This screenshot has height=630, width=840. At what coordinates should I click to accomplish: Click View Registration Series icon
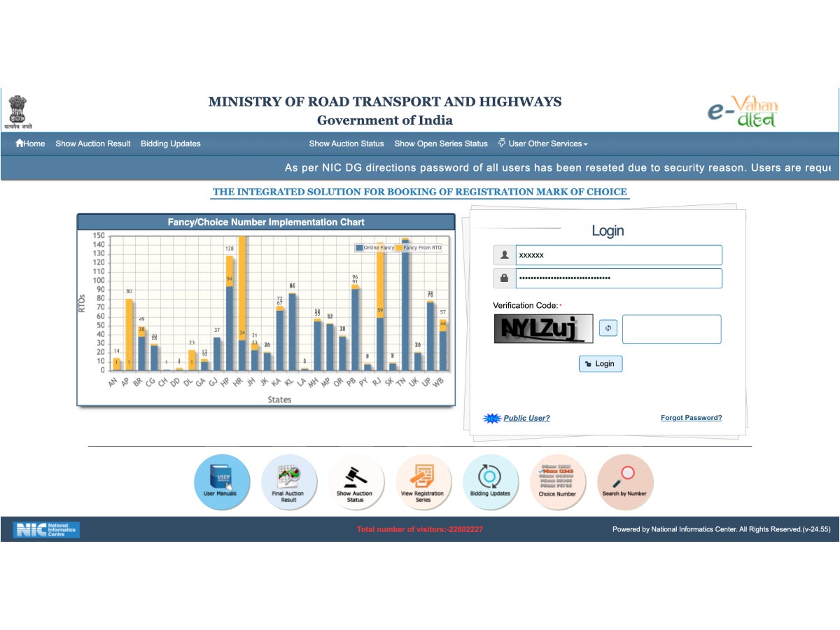423,482
